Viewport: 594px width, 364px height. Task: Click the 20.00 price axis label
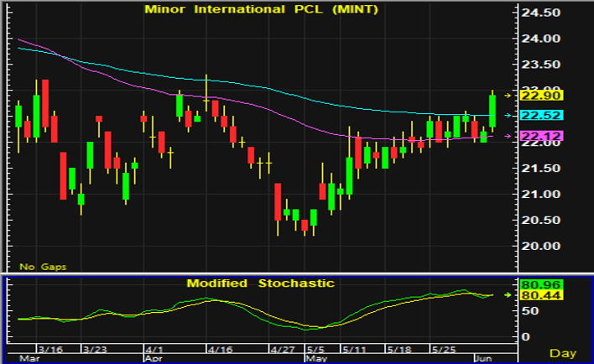pos(540,247)
